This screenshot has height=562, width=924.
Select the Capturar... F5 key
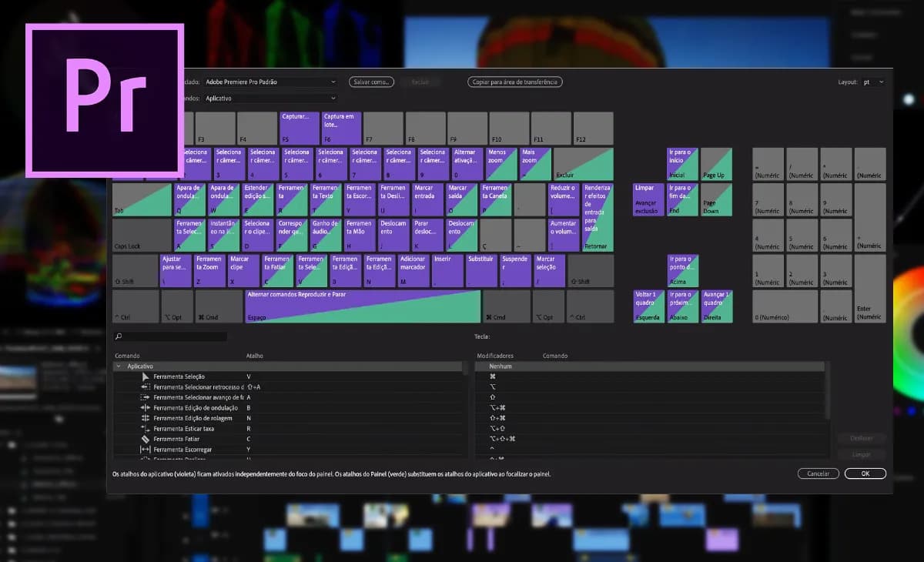(299, 129)
